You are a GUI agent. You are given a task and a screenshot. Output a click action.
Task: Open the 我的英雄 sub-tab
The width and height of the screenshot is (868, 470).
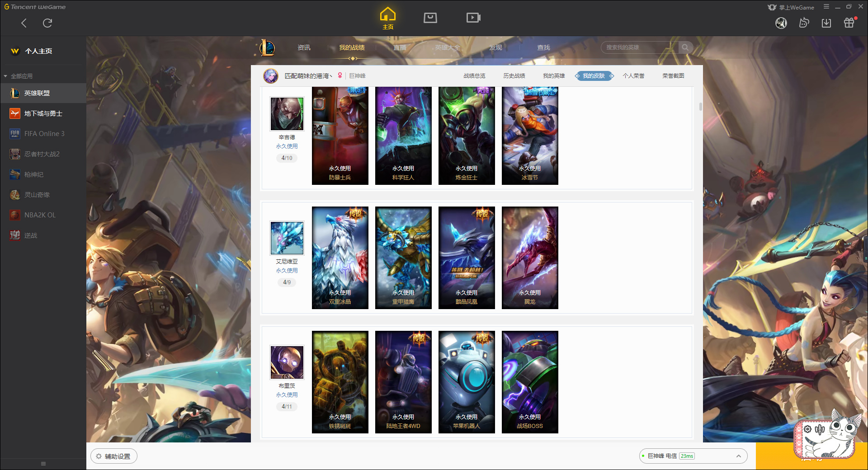(554, 76)
